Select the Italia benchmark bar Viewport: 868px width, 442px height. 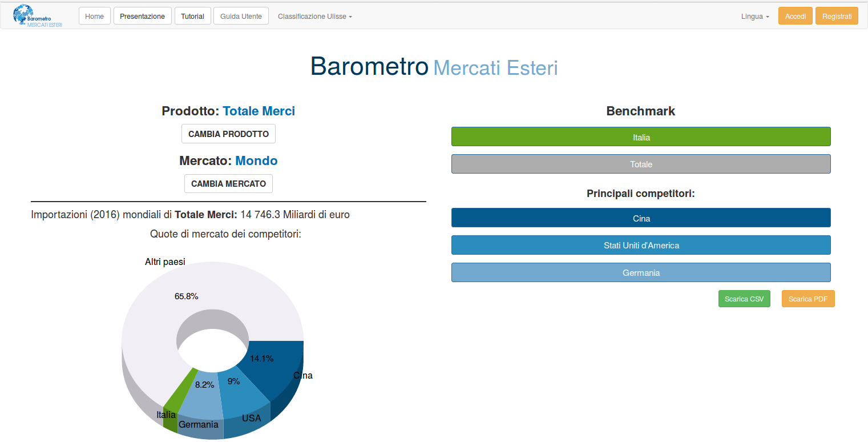pyautogui.click(x=640, y=136)
